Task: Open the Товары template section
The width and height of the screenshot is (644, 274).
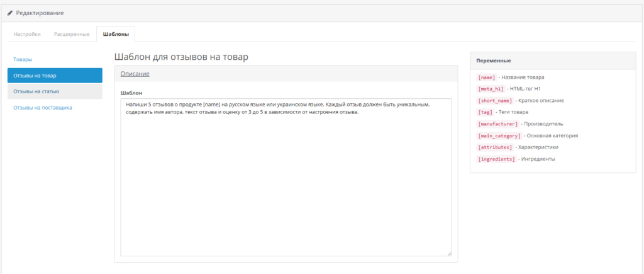Action: tap(23, 59)
